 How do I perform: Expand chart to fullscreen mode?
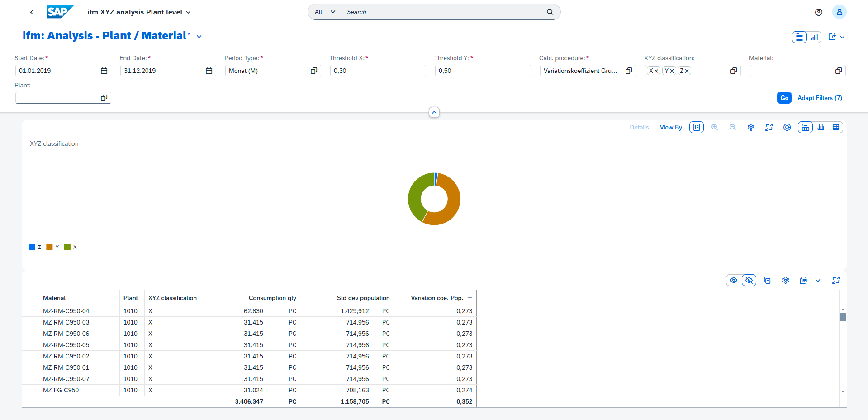[769, 127]
